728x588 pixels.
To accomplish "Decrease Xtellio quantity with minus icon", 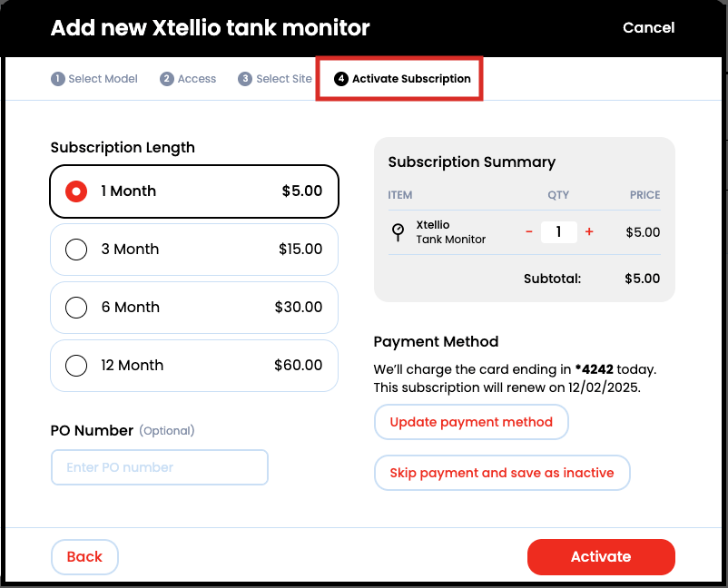I will coord(529,232).
